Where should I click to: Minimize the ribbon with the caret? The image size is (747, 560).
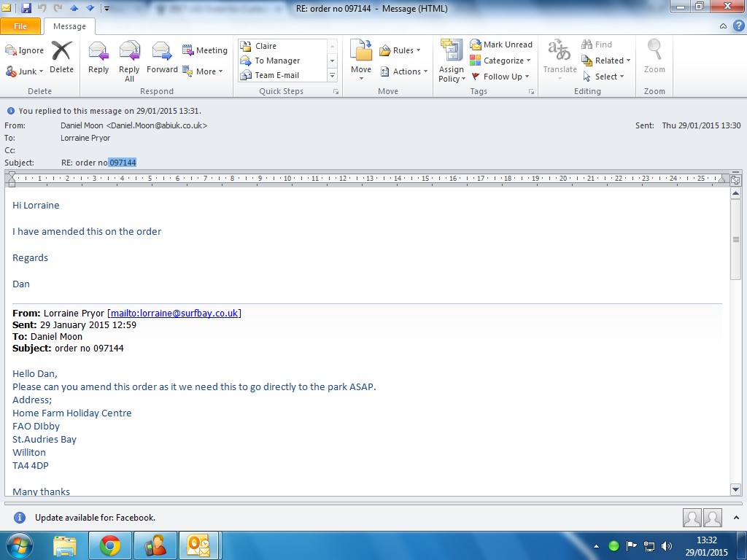point(723,26)
